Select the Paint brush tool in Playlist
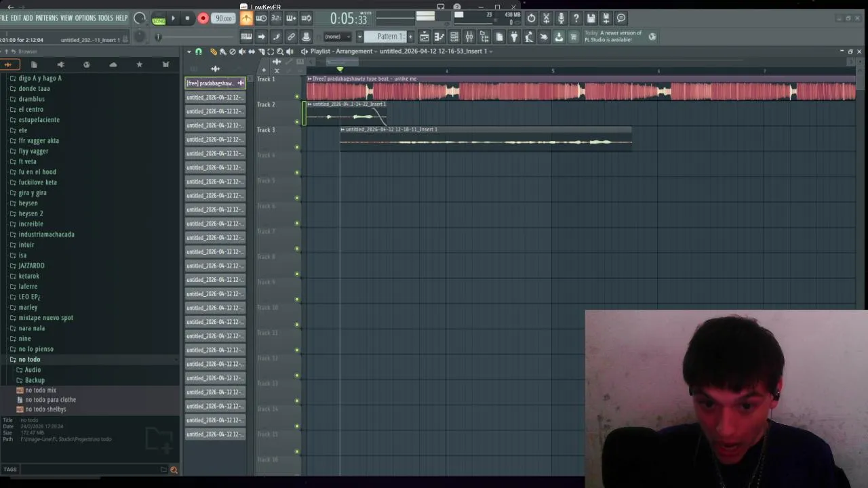The height and width of the screenshot is (488, 868). (x=222, y=52)
